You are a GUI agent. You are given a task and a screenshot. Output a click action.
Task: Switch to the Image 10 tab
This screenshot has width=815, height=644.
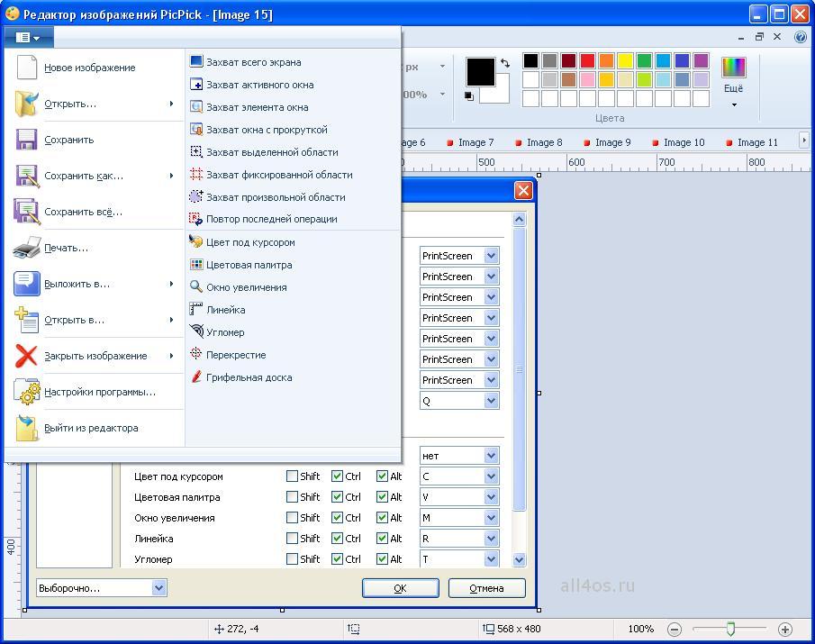pos(679,142)
